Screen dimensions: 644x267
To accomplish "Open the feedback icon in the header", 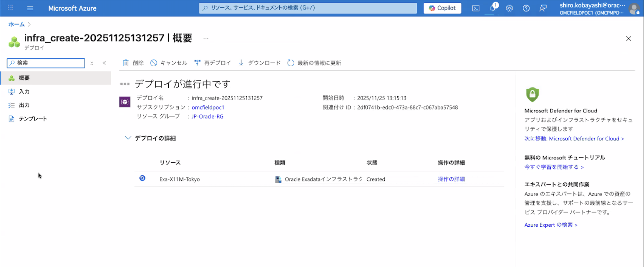I will 543,8.
